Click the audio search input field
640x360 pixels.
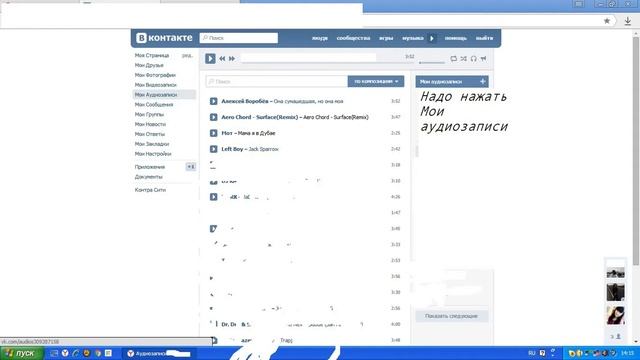pos(277,82)
